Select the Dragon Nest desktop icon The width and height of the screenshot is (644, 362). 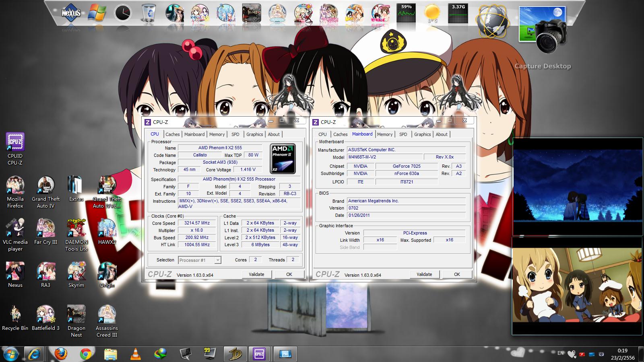(76, 321)
